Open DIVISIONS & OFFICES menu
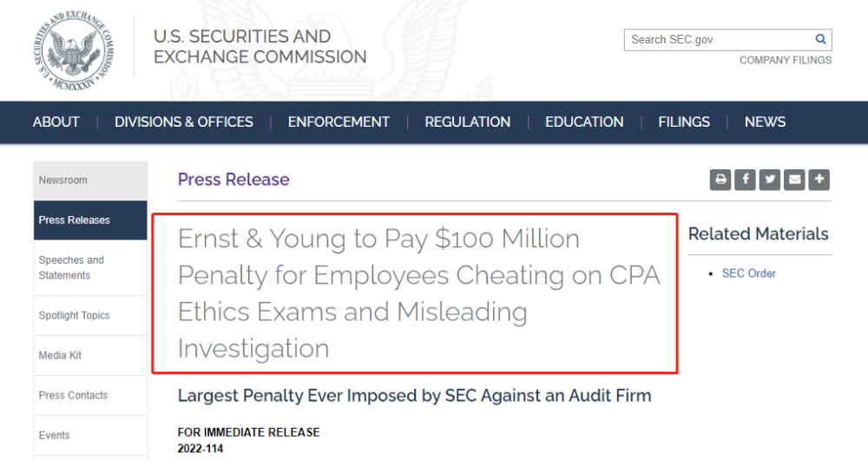The image size is (868, 461). pyautogui.click(x=184, y=122)
